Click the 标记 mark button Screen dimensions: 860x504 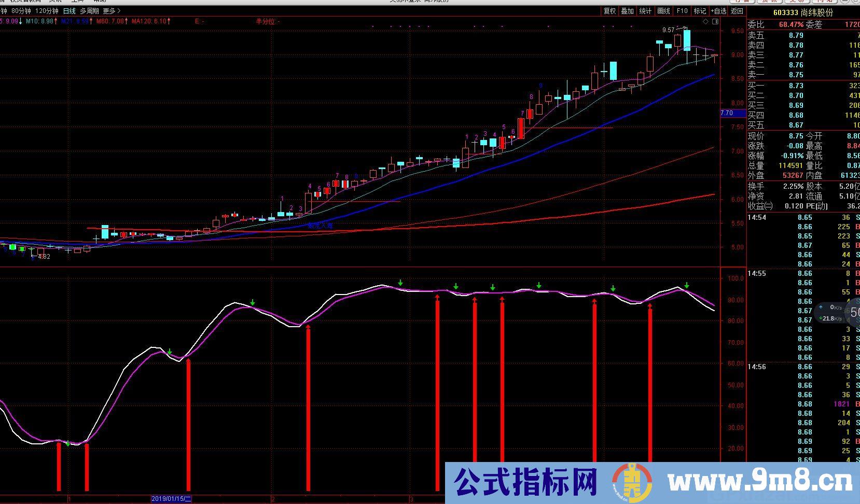point(700,11)
